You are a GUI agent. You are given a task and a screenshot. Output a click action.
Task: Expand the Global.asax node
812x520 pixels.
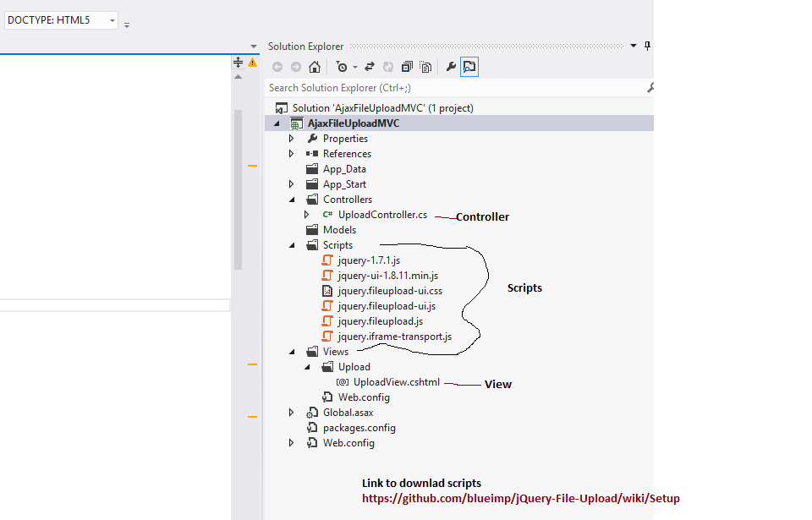tap(292, 413)
